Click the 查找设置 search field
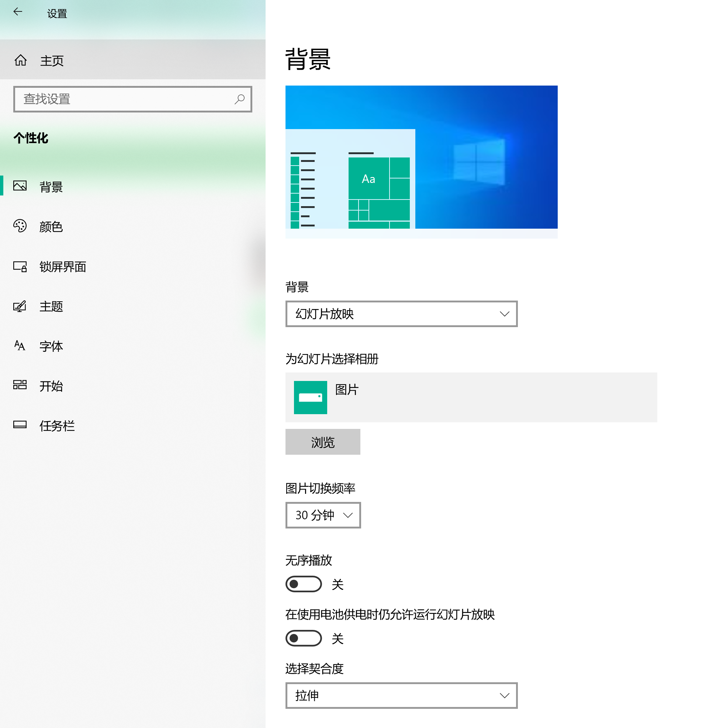Screen dimensions: 706x728 [133, 99]
